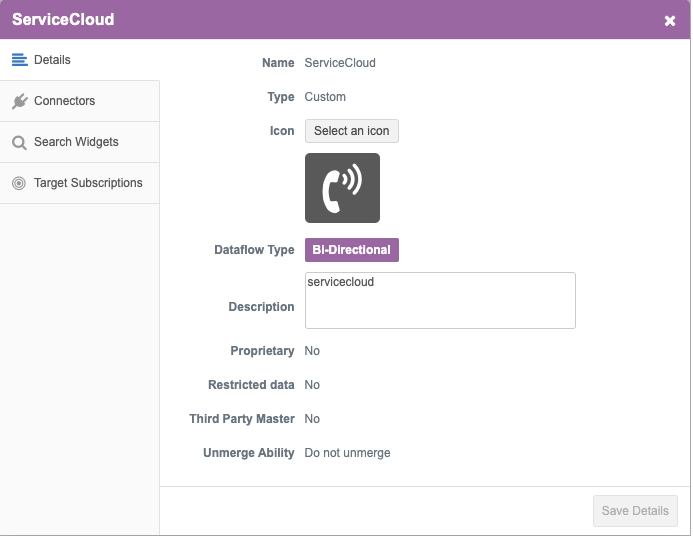
Task: Switch to the Connectors tab
Action: click(x=65, y=101)
